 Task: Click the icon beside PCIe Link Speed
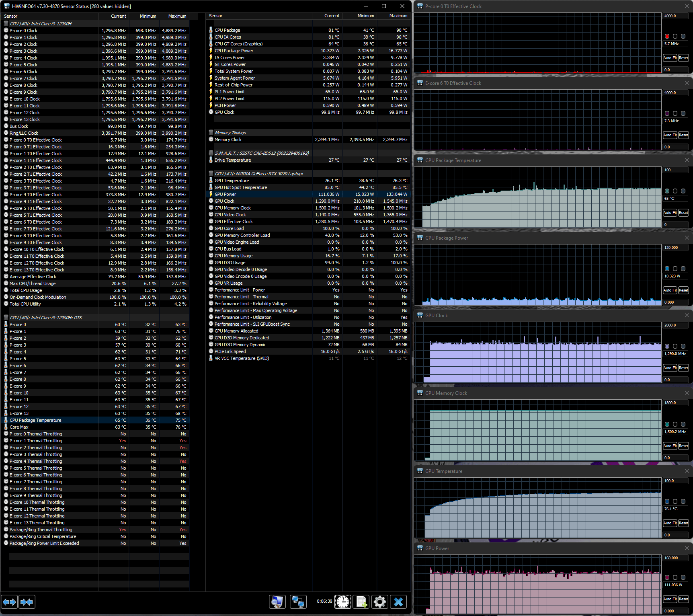tap(211, 351)
